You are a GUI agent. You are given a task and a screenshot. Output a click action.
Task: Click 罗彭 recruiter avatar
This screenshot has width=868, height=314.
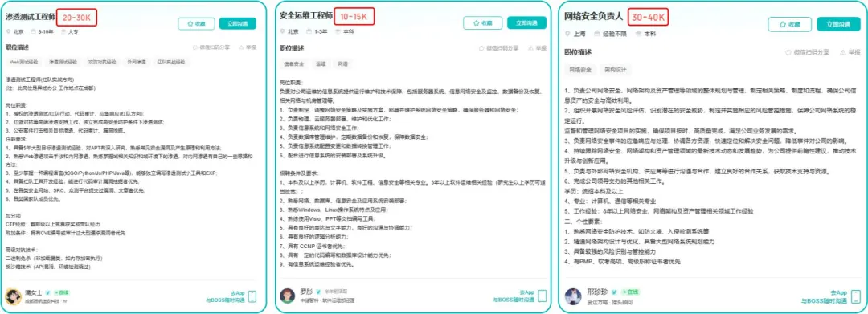287,296
